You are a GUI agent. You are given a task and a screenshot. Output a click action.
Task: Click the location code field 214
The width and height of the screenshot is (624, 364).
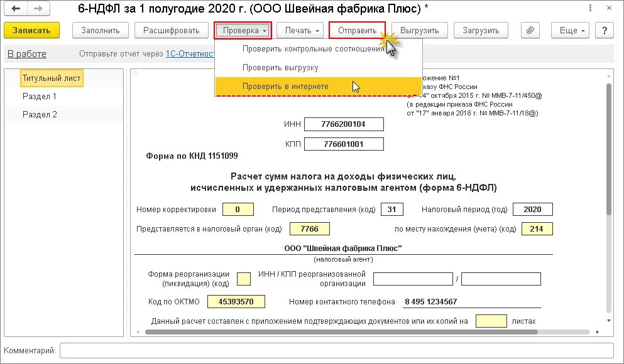pyautogui.click(x=537, y=229)
